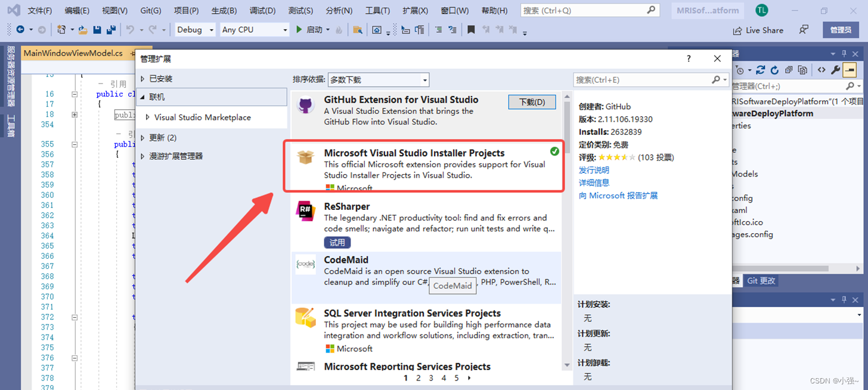Click Solution Explorer collapse all icon
The height and width of the screenshot is (390, 868).
[789, 70]
